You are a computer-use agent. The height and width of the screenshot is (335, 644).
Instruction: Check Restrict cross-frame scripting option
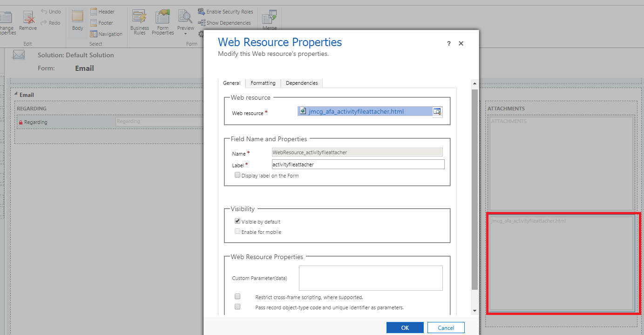pyautogui.click(x=237, y=296)
